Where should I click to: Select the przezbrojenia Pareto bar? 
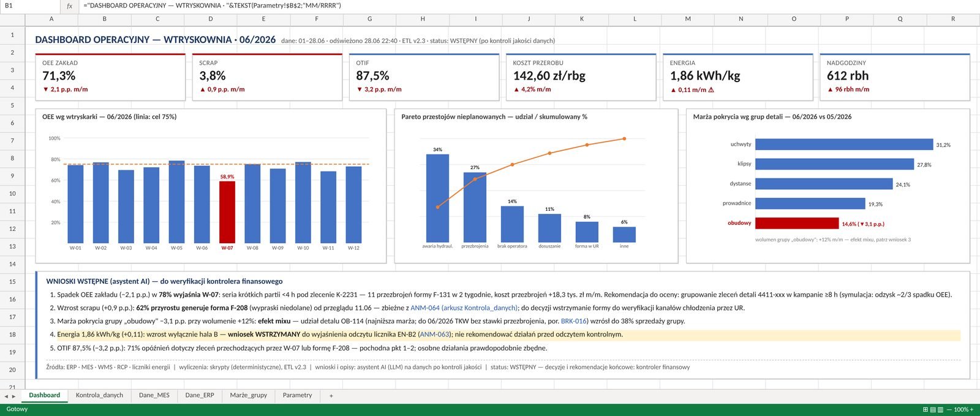coord(475,207)
